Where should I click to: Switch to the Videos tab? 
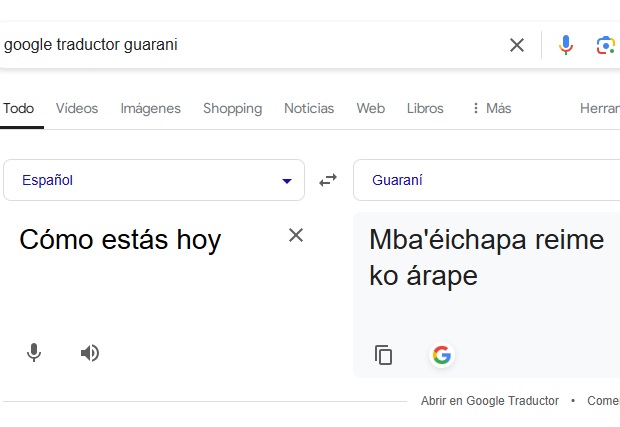pos(77,108)
